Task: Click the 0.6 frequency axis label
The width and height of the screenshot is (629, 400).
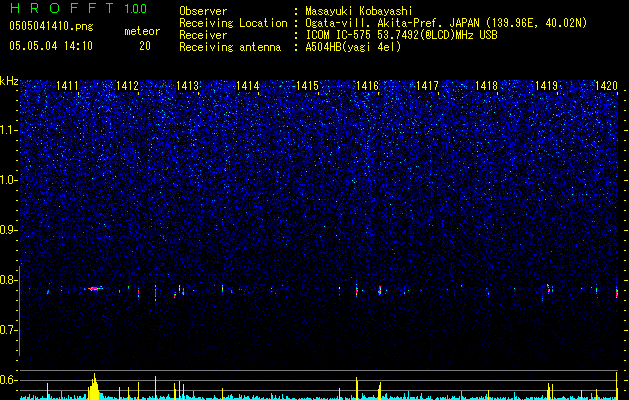Action: 8,380
